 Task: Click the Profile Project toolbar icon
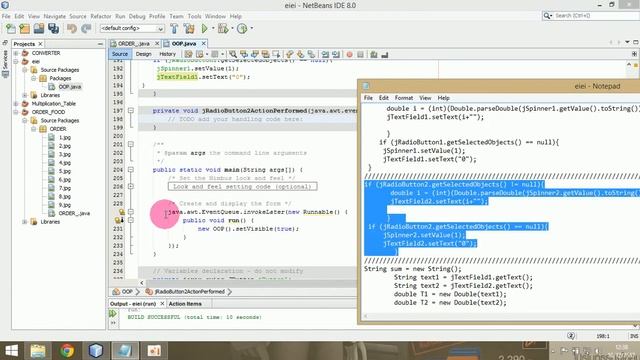242,29
